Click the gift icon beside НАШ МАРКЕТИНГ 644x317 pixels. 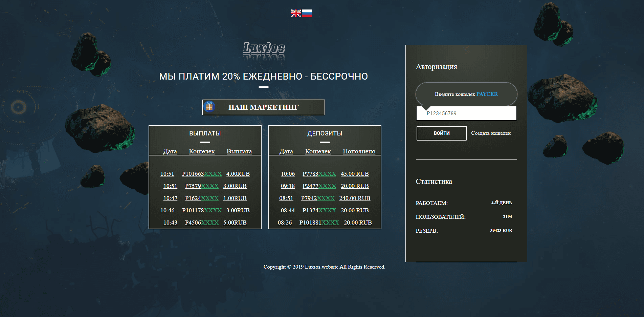[x=209, y=107]
